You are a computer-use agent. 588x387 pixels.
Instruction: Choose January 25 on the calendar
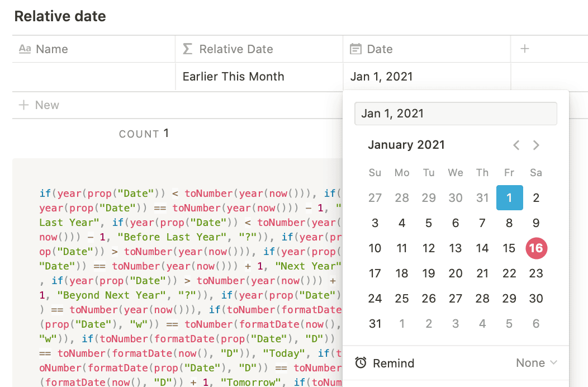click(x=402, y=299)
